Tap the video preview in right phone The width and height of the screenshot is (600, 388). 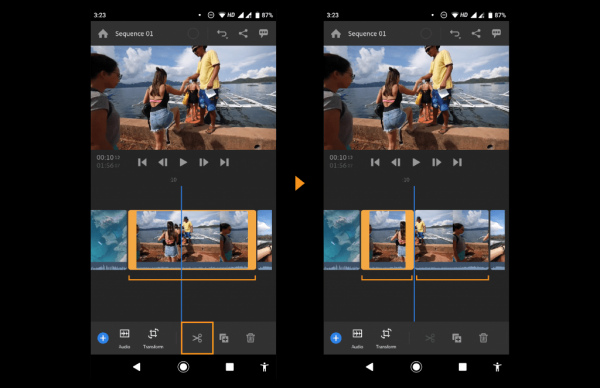pos(416,98)
